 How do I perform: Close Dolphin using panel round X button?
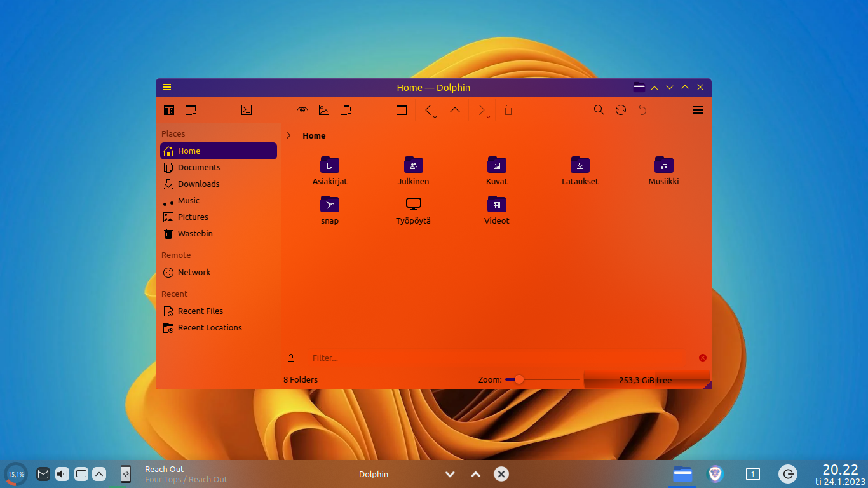pyautogui.click(x=501, y=474)
